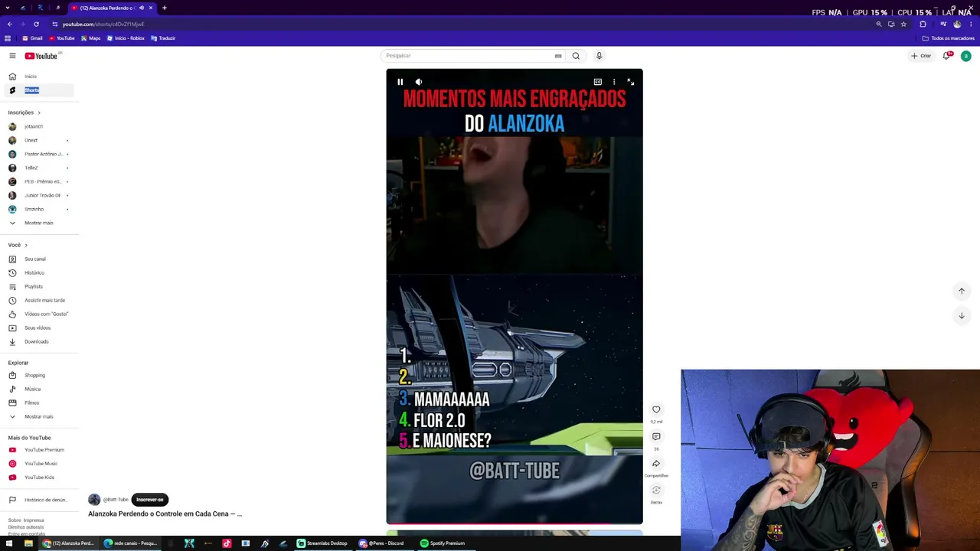Open Histórico de denúncias
The image size is (980, 551).
(x=37, y=500)
